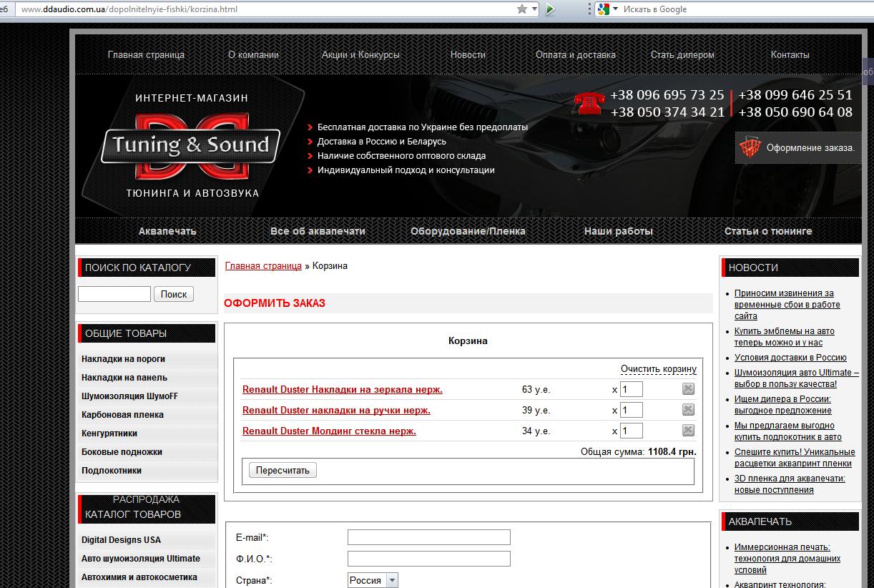Open Renault Duster Молдинг стекла нерж. product

click(x=329, y=431)
